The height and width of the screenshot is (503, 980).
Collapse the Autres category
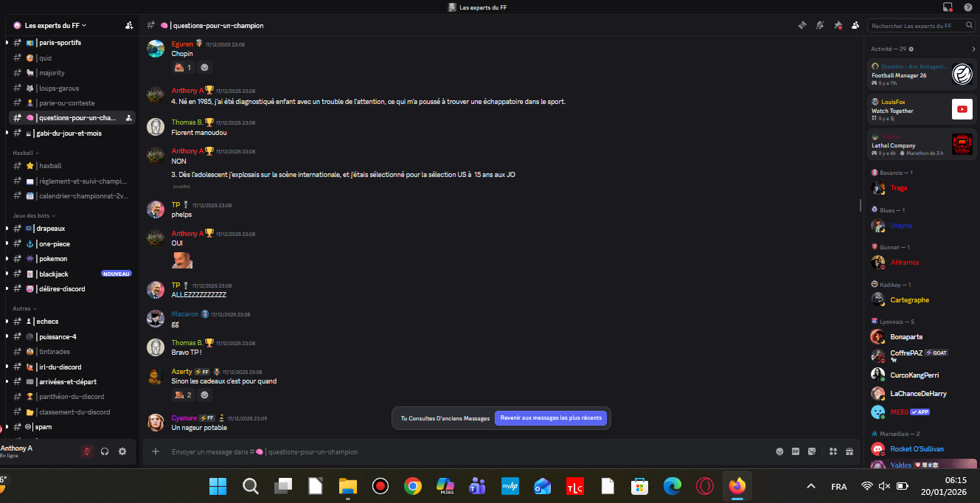(24, 308)
